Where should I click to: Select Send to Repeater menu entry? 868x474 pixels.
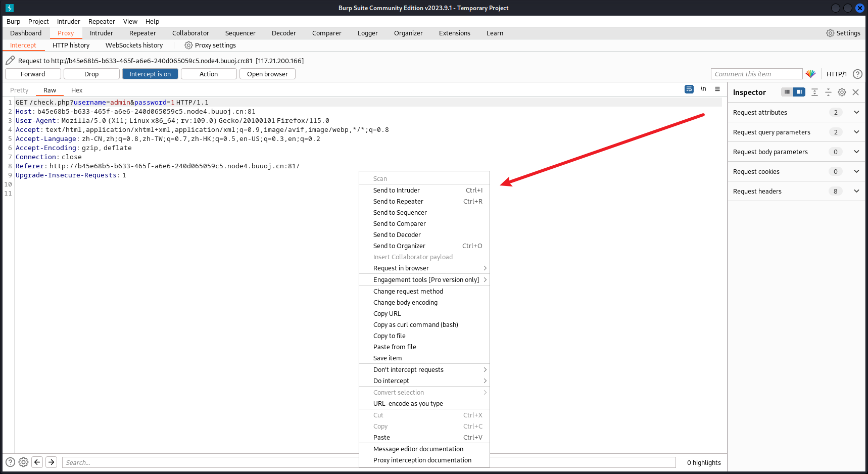424,201
